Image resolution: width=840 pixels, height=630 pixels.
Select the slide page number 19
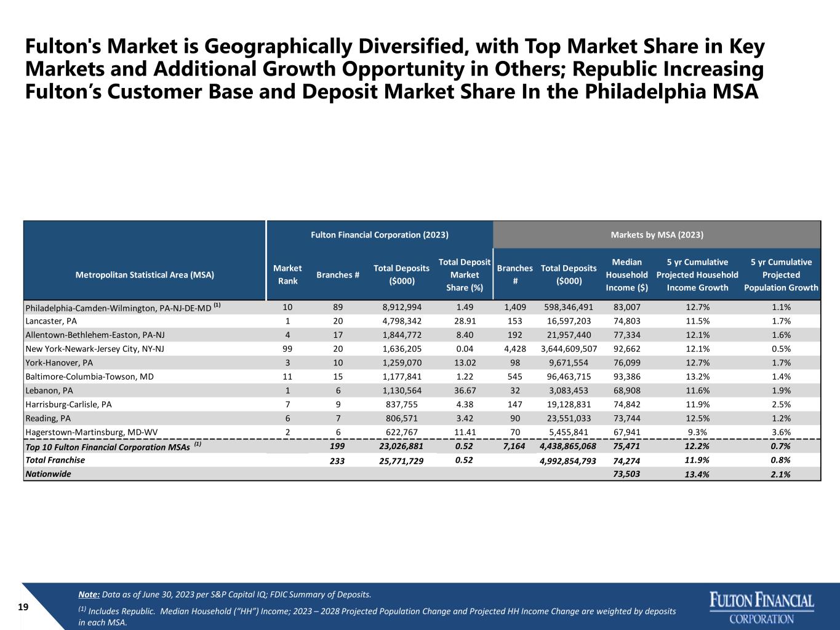click(23, 607)
